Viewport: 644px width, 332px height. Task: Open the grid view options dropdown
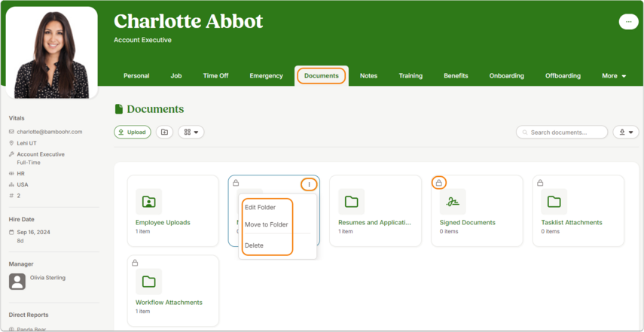[191, 132]
